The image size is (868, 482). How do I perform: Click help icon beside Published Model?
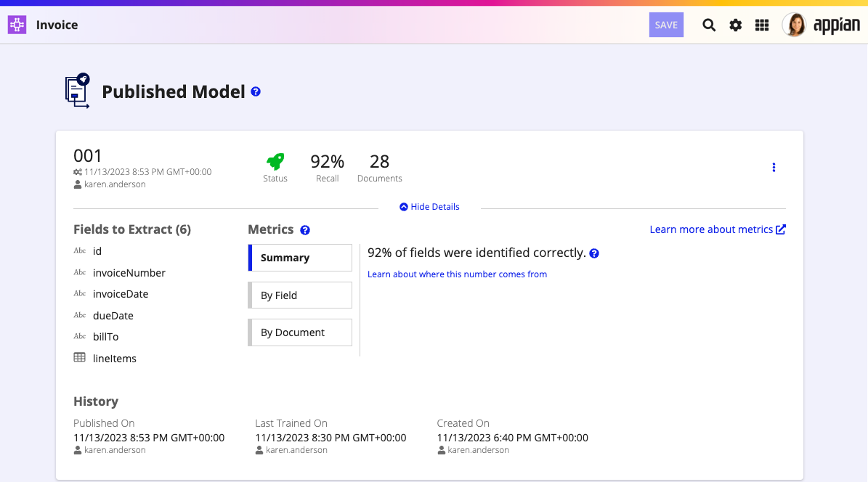pos(256,92)
